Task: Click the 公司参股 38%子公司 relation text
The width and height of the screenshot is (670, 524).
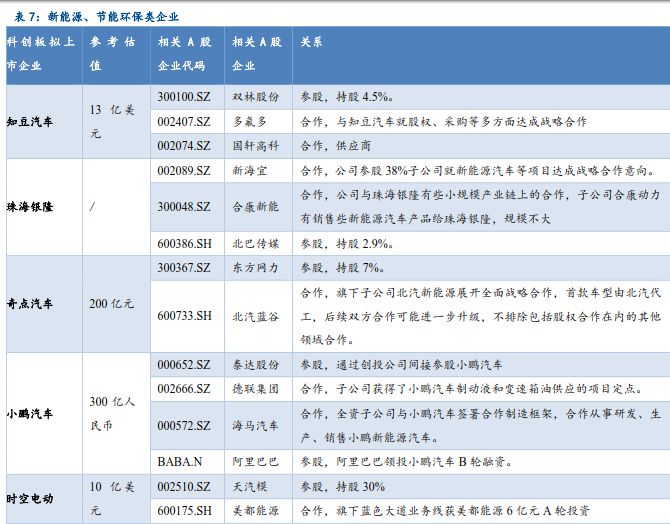Action: click(x=478, y=171)
